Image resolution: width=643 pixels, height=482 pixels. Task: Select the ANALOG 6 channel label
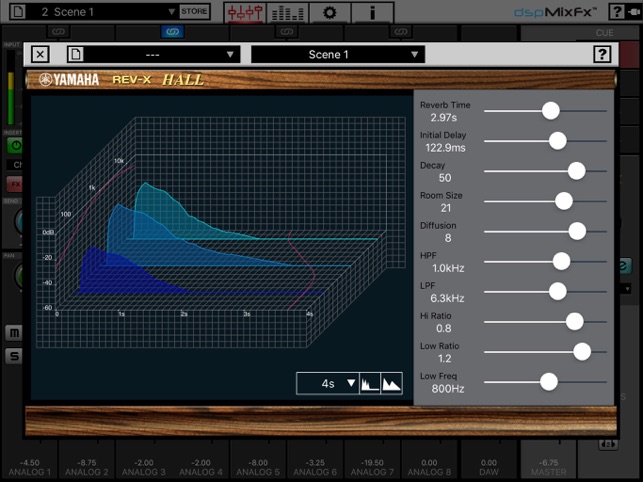(x=315, y=472)
